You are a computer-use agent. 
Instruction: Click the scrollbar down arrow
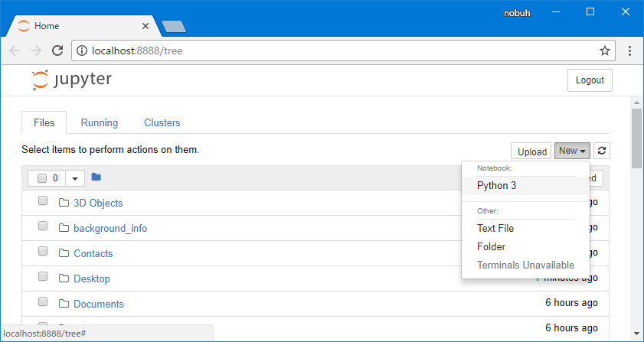(x=636, y=334)
